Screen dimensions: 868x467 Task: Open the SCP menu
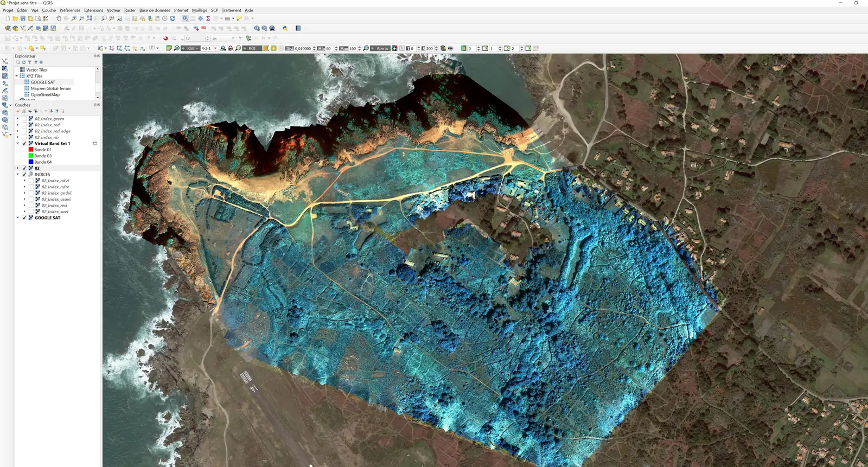[214, 10]
